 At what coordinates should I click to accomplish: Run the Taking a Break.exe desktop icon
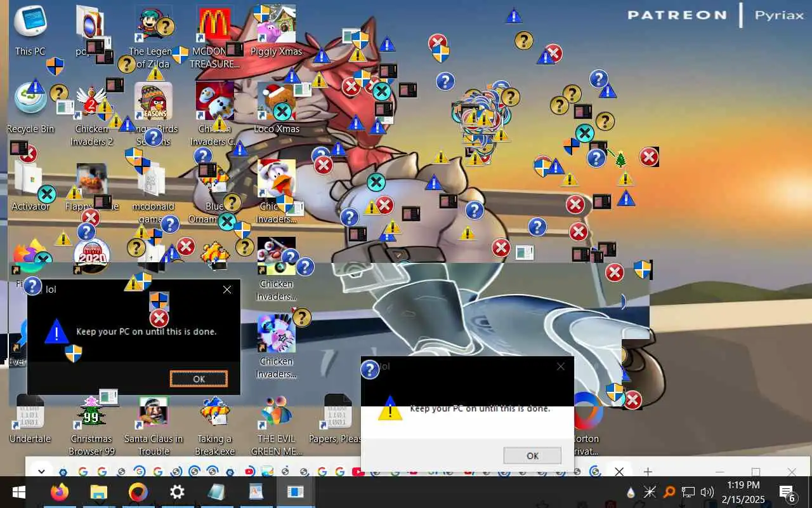click(x=214, y=425)
